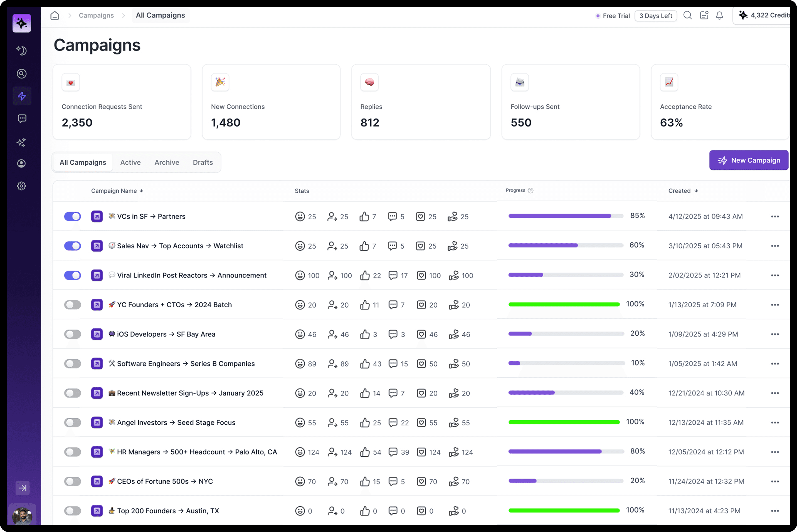Open messages chat icon in sidebar
The height and width of the screenshot is (532, 797).
tap(22, 118)
